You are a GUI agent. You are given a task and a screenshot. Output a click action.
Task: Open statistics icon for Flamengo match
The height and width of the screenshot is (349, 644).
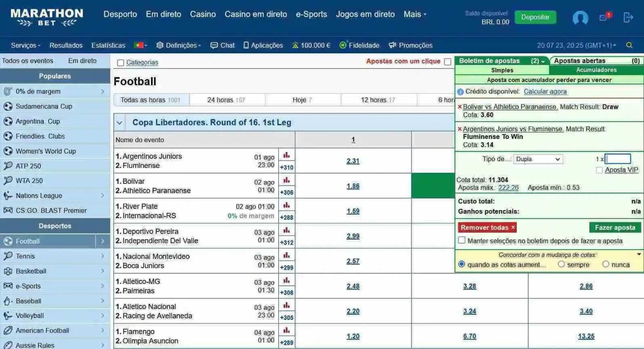coord(286,330)
